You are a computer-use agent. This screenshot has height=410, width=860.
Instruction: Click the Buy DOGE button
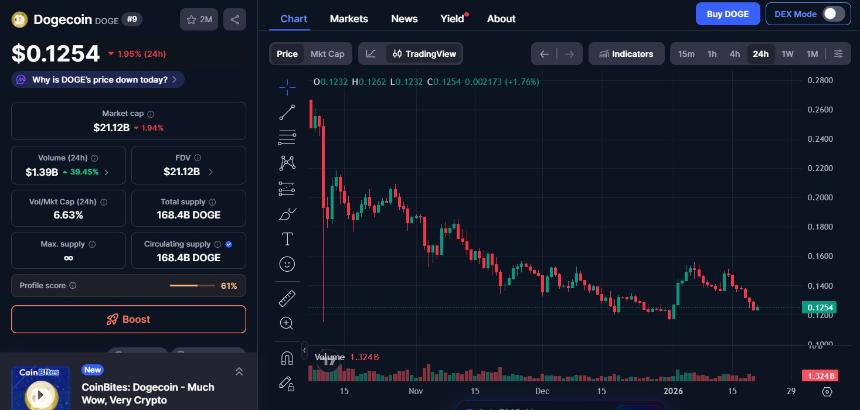(727, 14)
